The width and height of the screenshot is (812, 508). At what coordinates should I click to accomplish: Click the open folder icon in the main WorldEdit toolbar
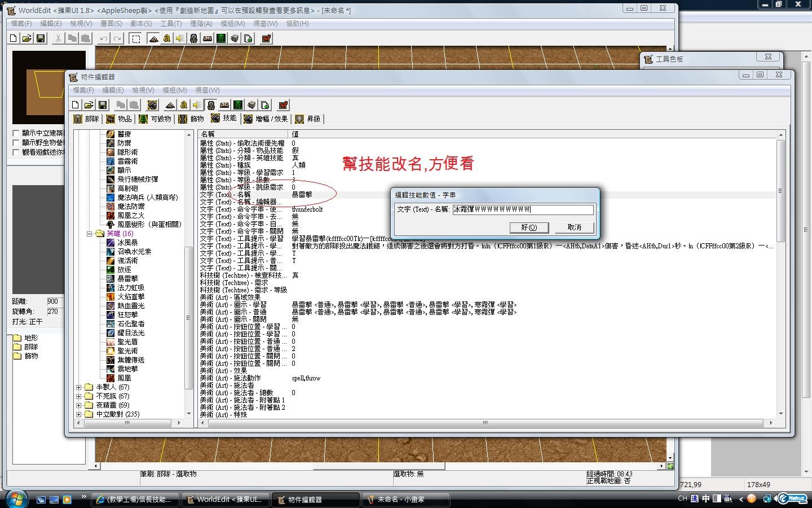pyautogui.click(x=27, y=38)
